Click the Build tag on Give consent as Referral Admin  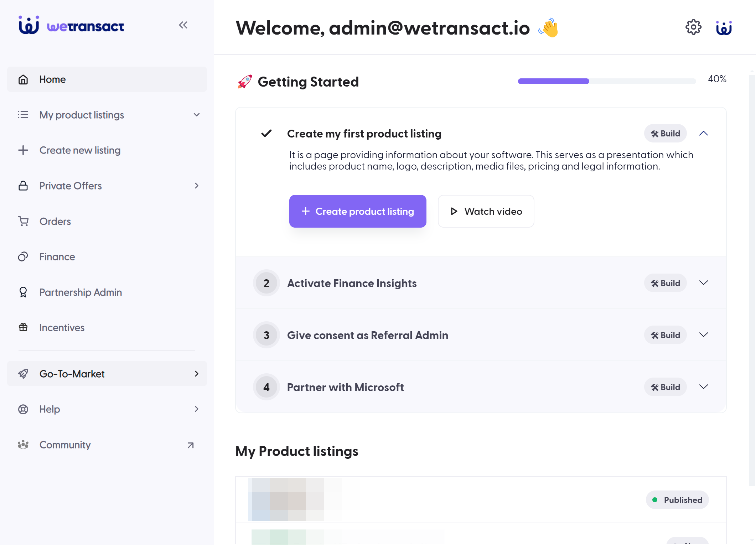pos(665,335)
